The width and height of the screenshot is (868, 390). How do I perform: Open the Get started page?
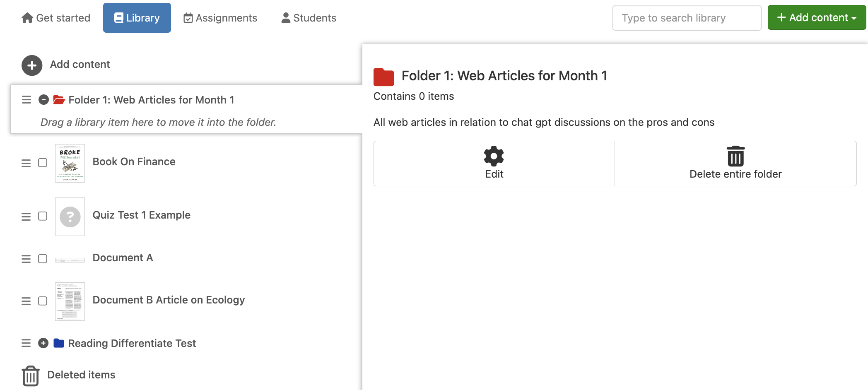(56, 18)
